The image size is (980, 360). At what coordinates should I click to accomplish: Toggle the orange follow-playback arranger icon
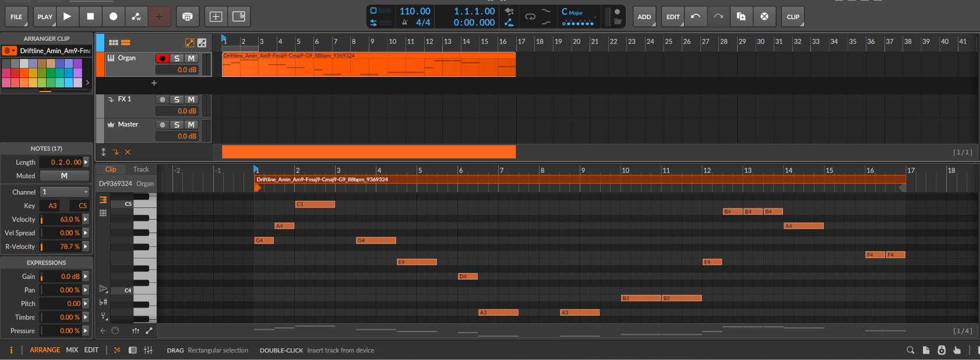(189, 43)
